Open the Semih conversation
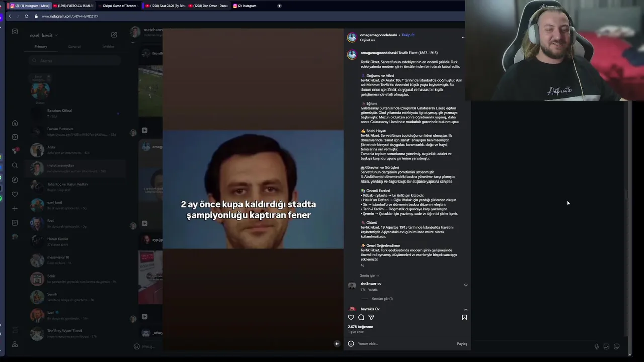The height and width of the screenshot is (362, 644). pos(74,297)
